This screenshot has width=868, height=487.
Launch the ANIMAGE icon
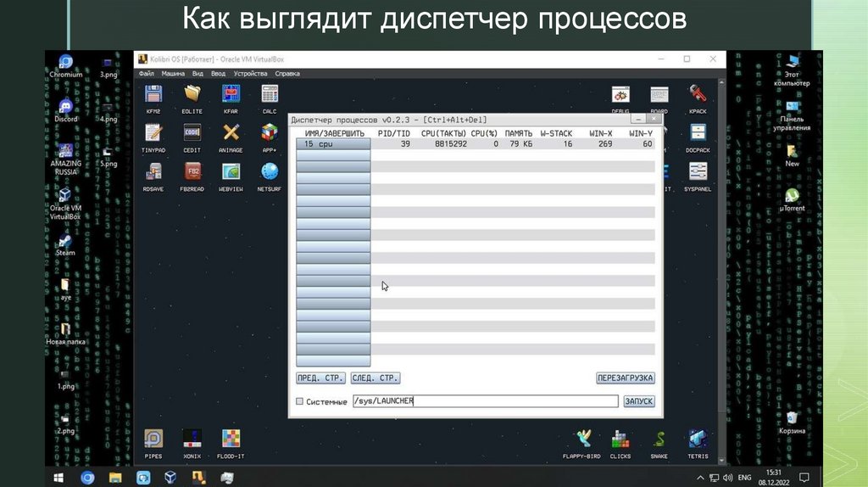click(231, 133)
